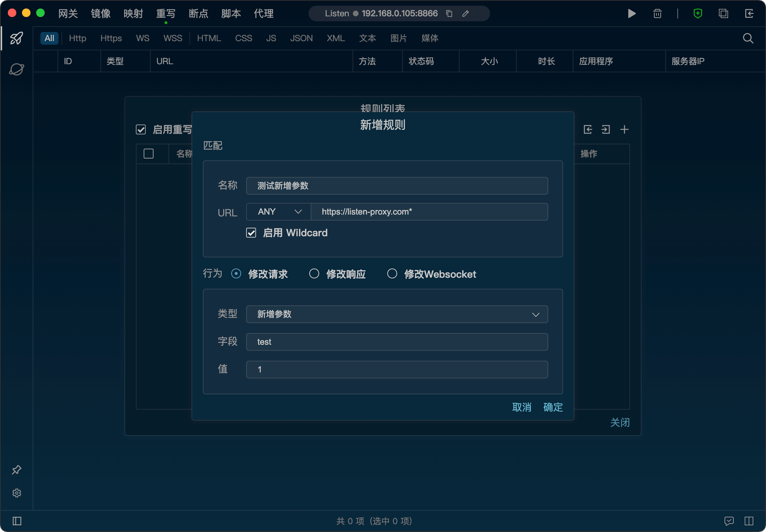Click the planet icon in sidebar
766x532 pixels.
tap(17, 69)
